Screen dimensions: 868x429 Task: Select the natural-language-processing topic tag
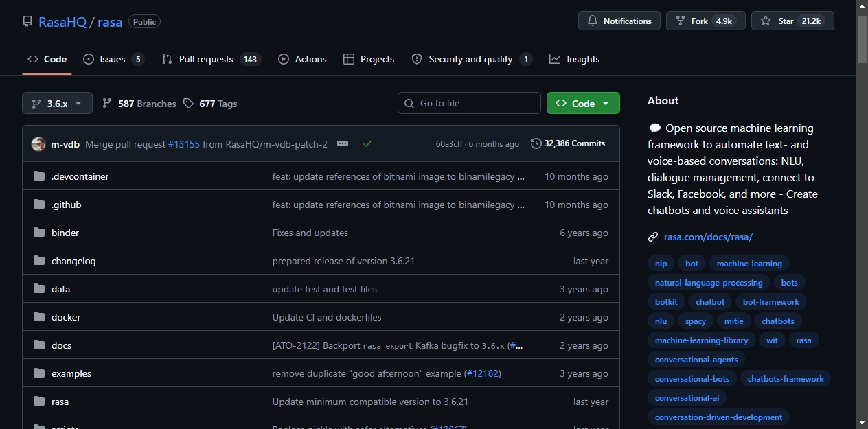pos(709,283)
